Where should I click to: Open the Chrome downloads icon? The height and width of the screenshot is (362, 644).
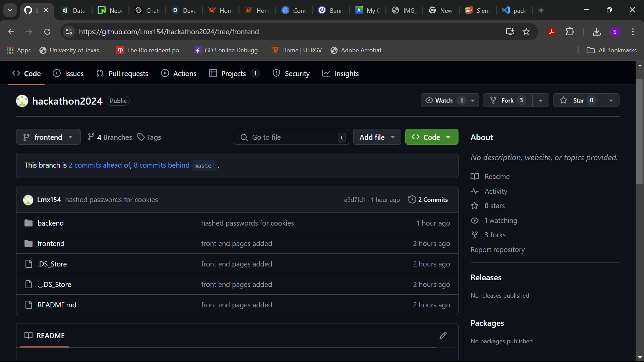click(x=596, y=32)
